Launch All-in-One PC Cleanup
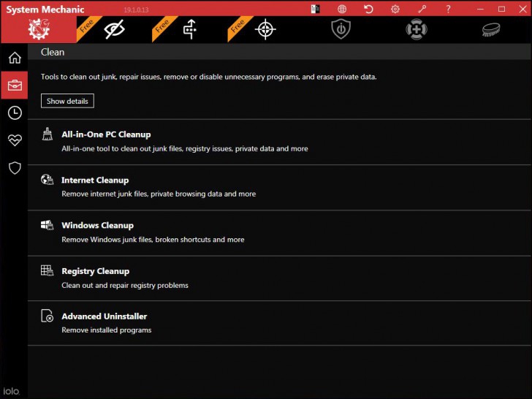Screen dimensions: 532x399 pos(279,142)
